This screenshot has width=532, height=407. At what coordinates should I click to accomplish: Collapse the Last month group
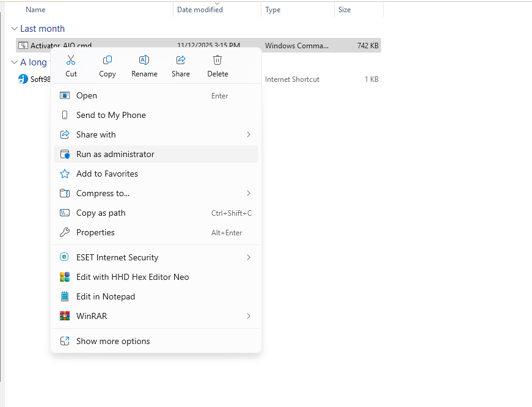pyautogui.click(x=14, y=29)
